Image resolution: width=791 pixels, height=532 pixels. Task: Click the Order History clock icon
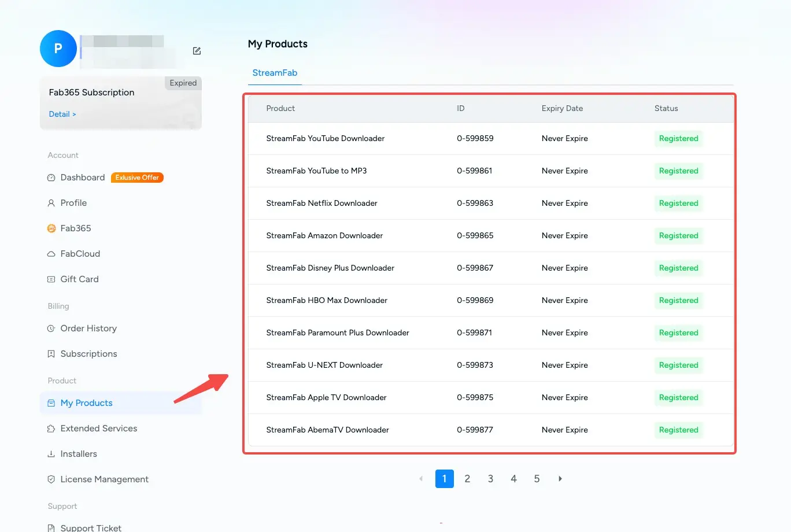pyautogui.click(x=51, y=328)
